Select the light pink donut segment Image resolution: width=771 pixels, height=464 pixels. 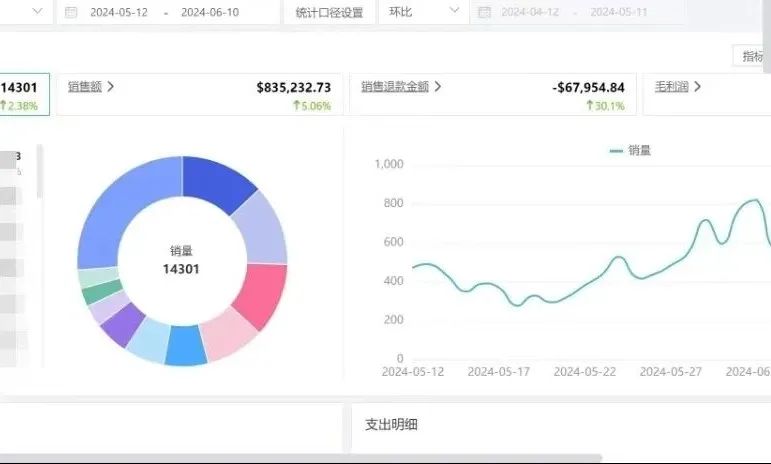click(x=227, y=337)
